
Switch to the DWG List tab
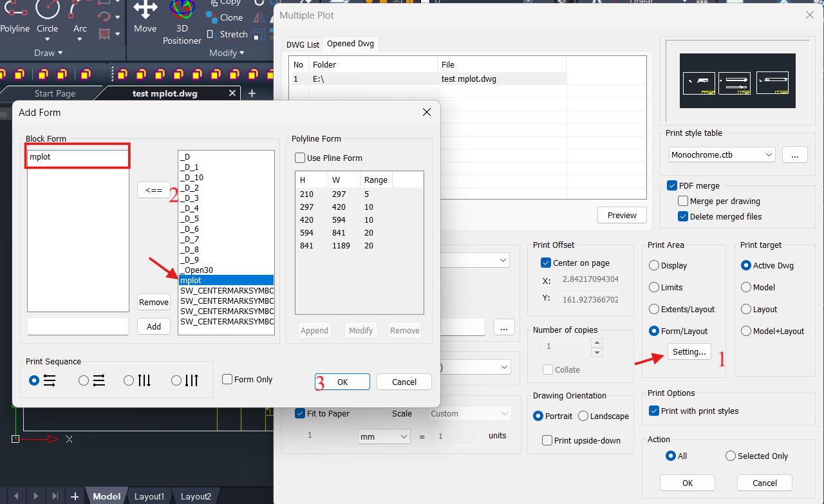pyautogui.click(x=303, y=44)
